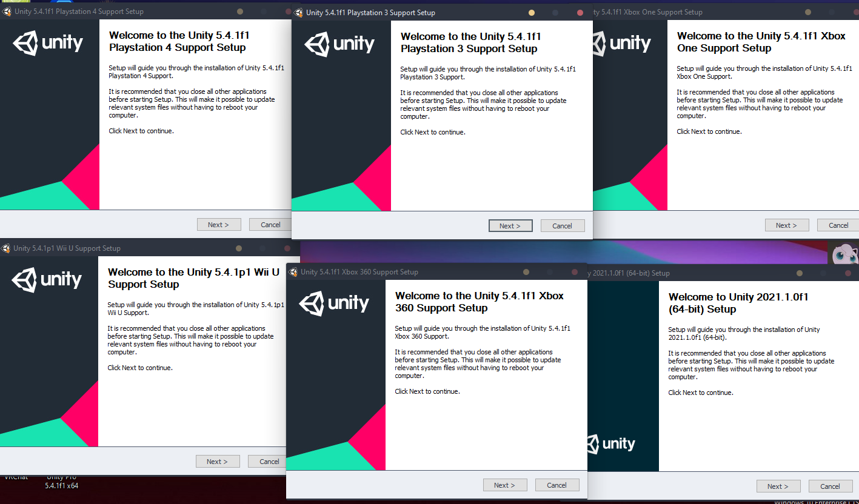The width and height of the screenshot is (859, 504).
Task: Advance with Next in Wii U Support Setup
Action: [218, 462]
